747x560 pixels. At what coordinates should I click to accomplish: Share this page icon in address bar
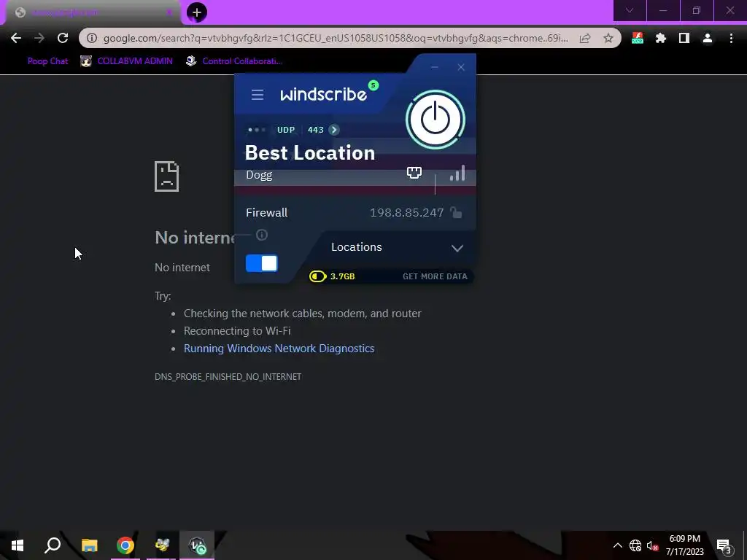tap(585, 38)
